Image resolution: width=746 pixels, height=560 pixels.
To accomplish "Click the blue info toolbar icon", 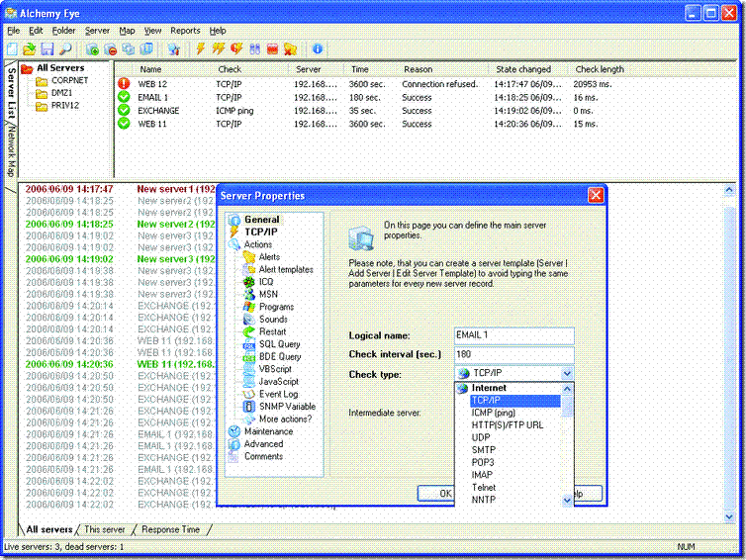I will point(318,49).
